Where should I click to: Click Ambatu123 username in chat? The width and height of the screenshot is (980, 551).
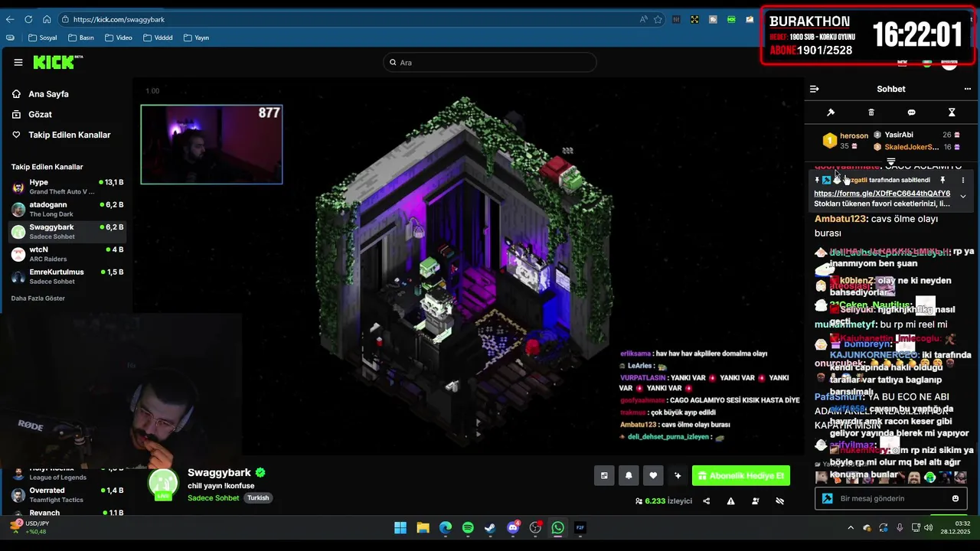coord(841,219)
